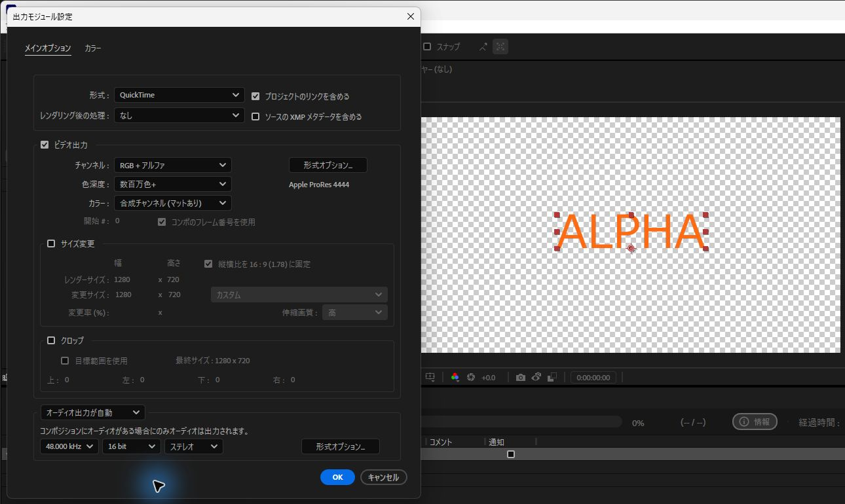Click the 情報 button in render queue
Image resolution: width=845 pixels, height=504 pixels.
[755, 422]
